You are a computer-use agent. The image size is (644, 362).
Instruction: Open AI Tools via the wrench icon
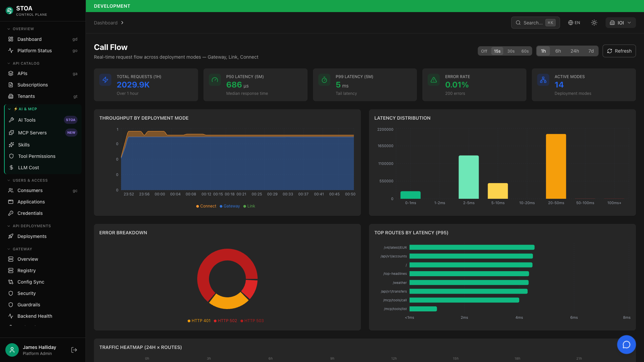pos(11,120)
